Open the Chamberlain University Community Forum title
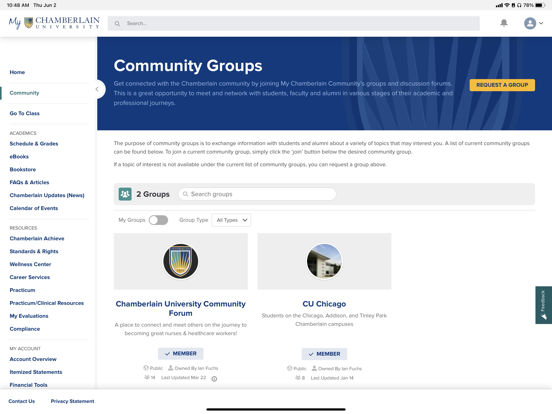 (181, 308)
